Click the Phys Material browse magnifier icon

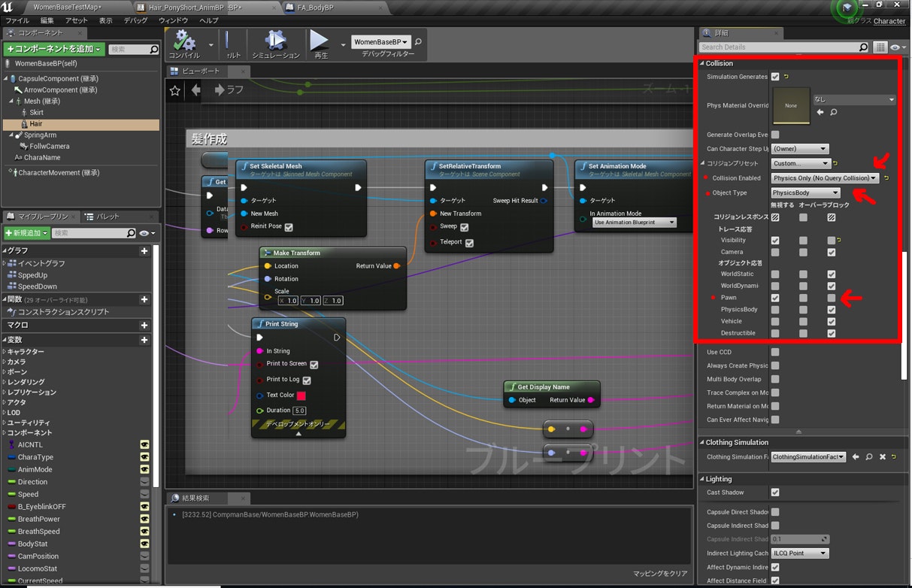[x=834, y=112]
